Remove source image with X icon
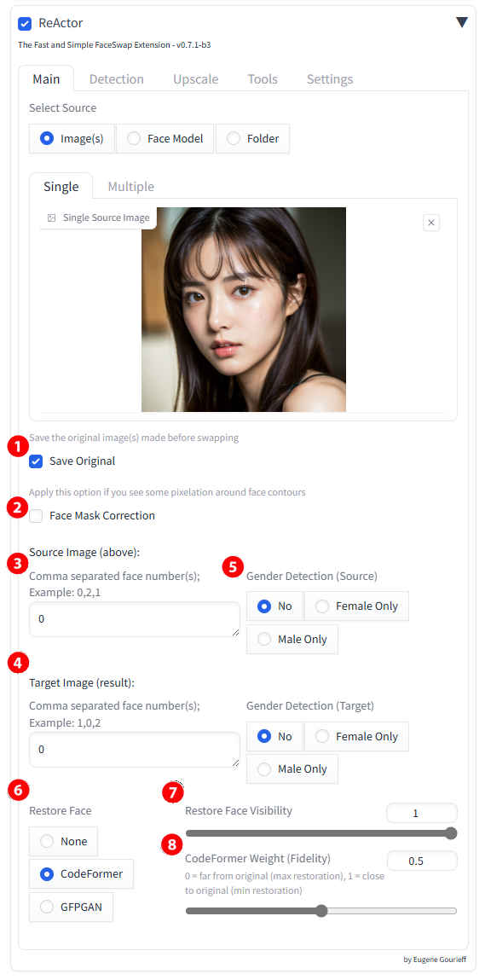 tap(431, 223)
